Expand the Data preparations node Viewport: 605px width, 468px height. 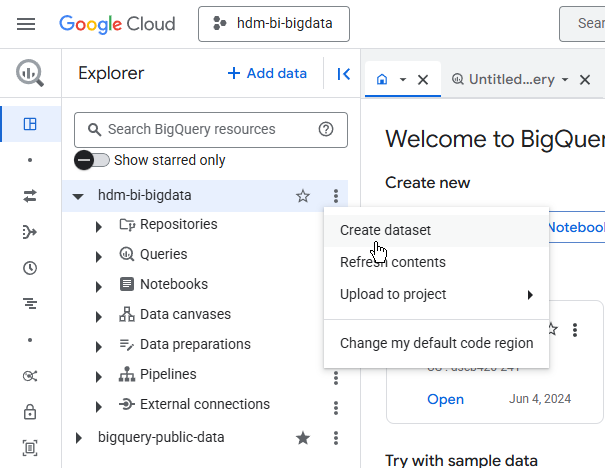(99, 347)
